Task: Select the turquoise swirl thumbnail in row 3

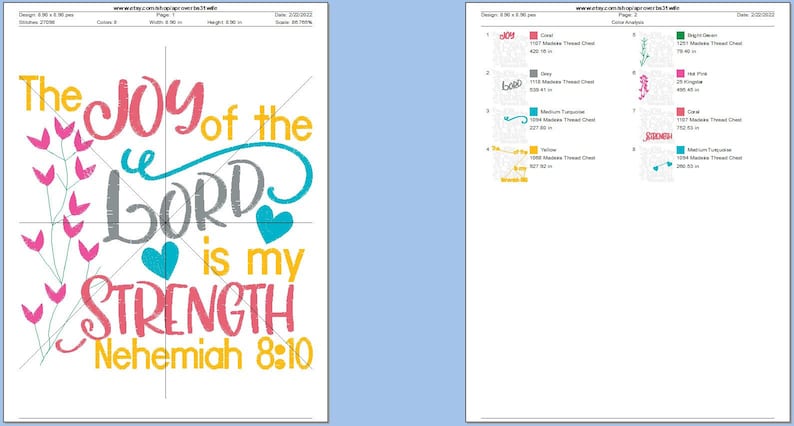Action: (510, 125)
